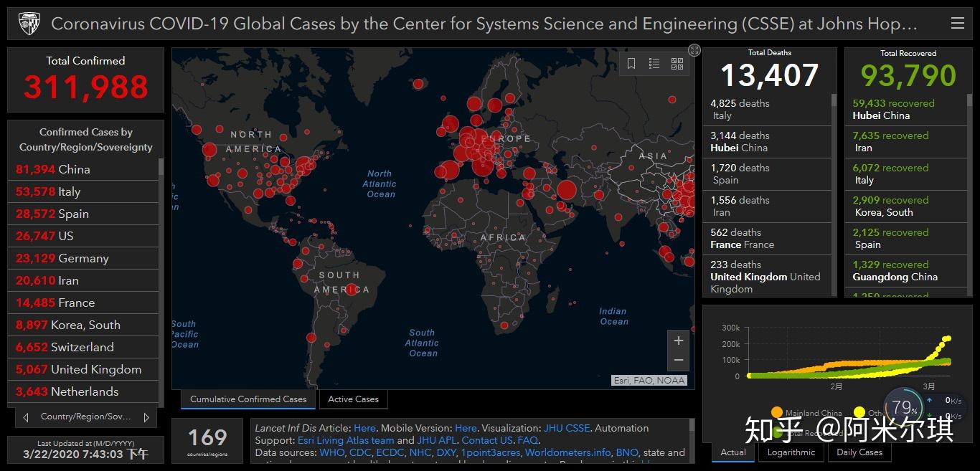Expand the map to full screen
The image size is (980, 471).
click(694, 49)
